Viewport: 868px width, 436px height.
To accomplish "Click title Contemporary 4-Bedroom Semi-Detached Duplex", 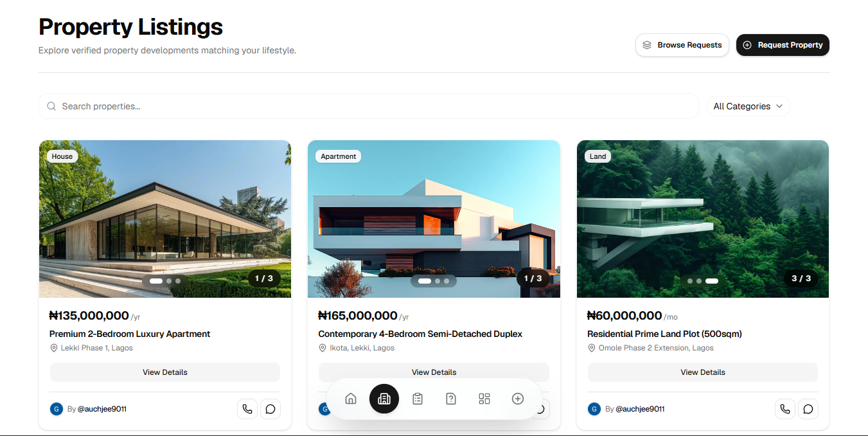I will coord(420,334).
